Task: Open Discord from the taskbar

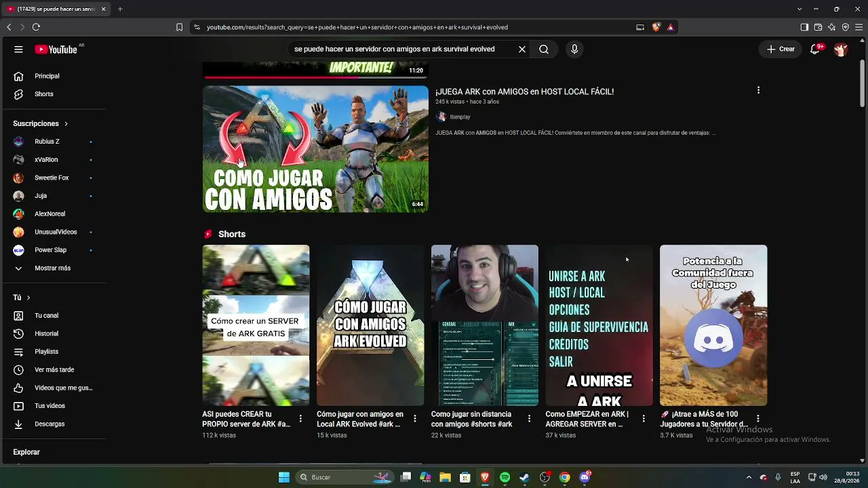Action: 585,477
